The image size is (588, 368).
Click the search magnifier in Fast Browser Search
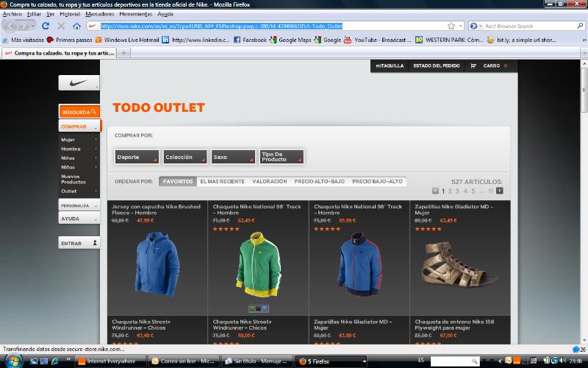(580, 26)
